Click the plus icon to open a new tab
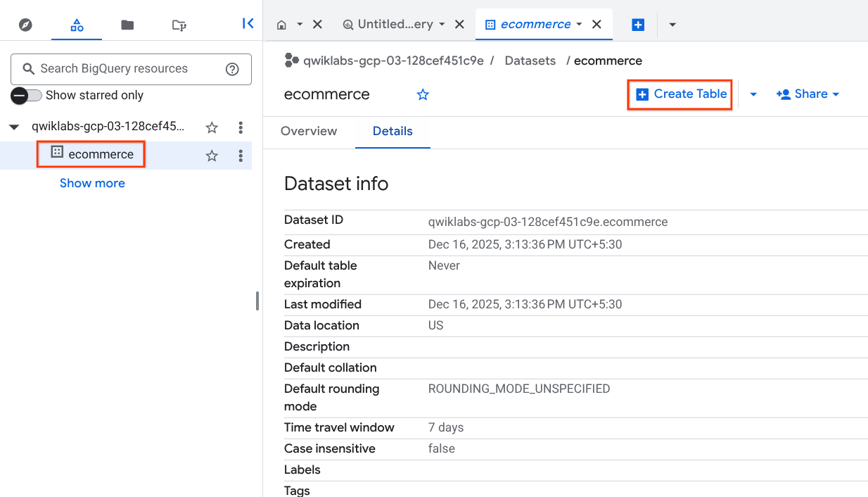The width and height of the screenshot is (868, 497). pos(638,24)
